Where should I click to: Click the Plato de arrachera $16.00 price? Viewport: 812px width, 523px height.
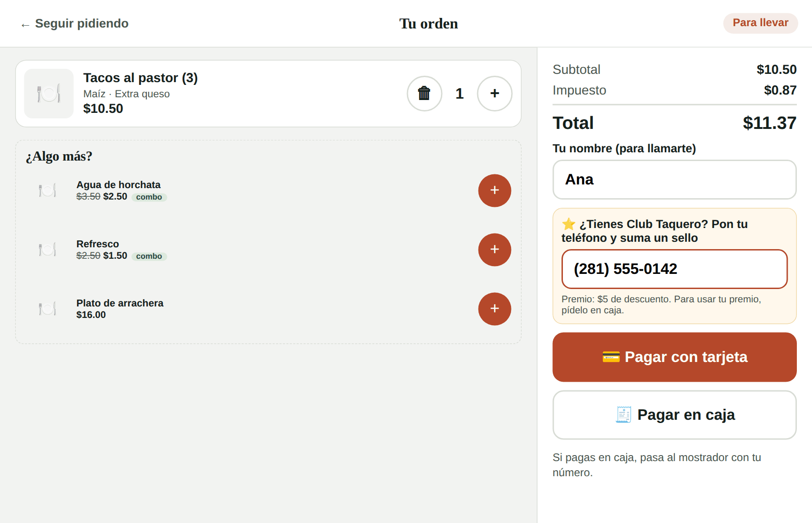click(91, 315)
